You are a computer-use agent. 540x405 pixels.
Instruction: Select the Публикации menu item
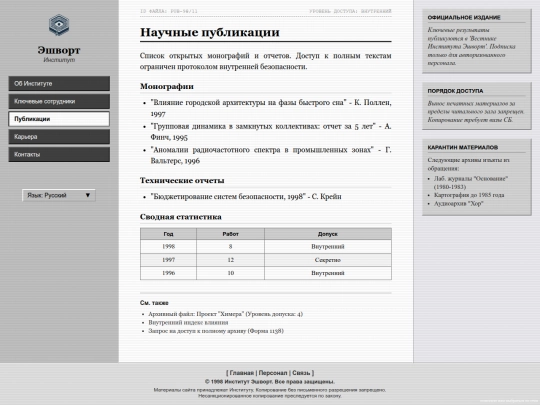click(x=59, y=119)
